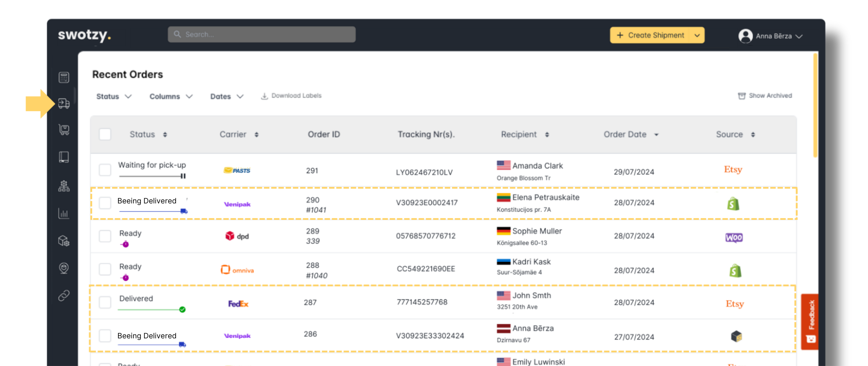This screenshot has height=366, width=868.
Task: Open the calculator icon in sidebar
Action: click(x=64, y=77)
